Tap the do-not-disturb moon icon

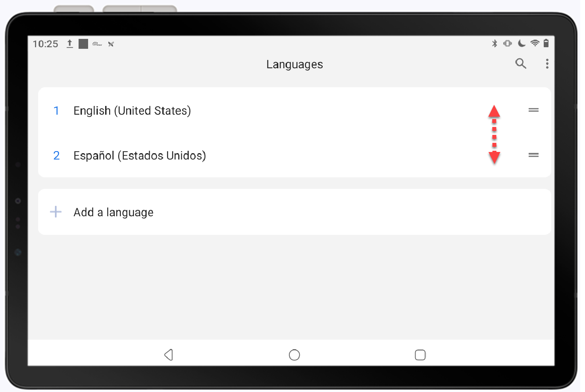521,44
